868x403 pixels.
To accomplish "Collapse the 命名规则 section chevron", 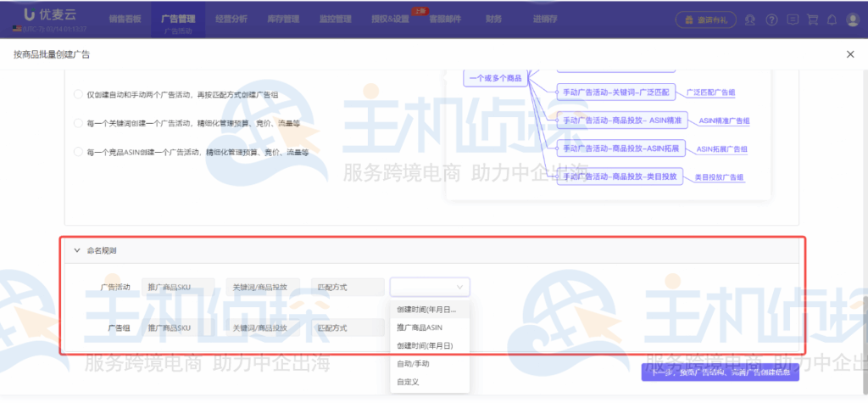I will (77, 250).
